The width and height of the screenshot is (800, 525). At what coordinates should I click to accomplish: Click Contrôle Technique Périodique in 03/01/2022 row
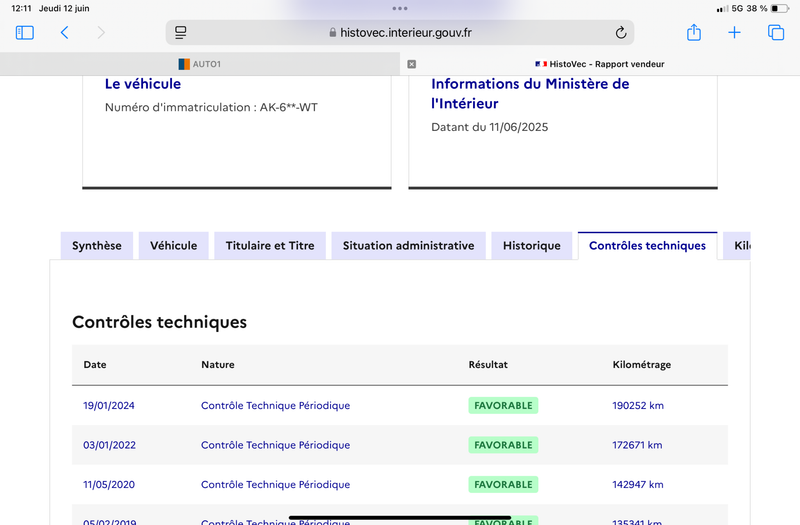(276, 445)
